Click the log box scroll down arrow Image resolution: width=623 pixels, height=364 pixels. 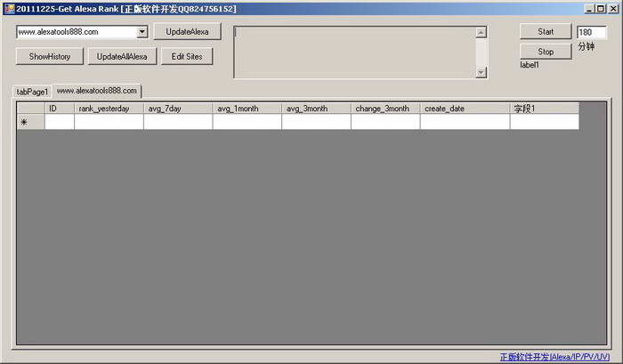pyautogui.click(x=481, y=72)
